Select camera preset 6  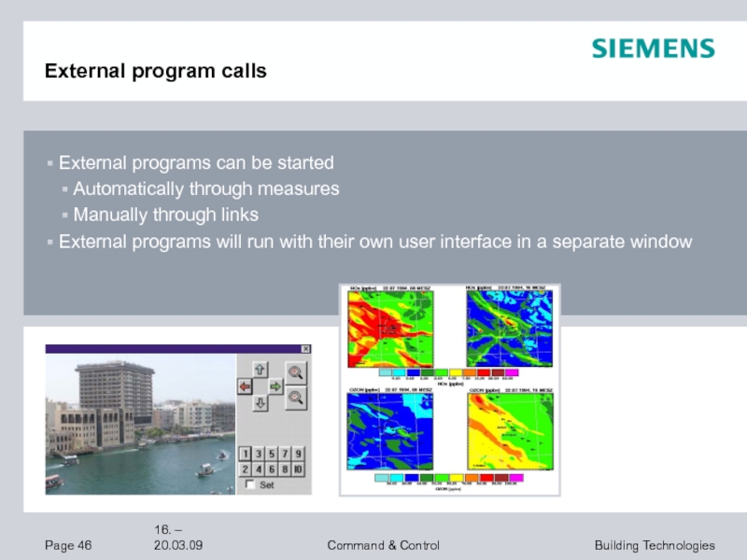272,469
